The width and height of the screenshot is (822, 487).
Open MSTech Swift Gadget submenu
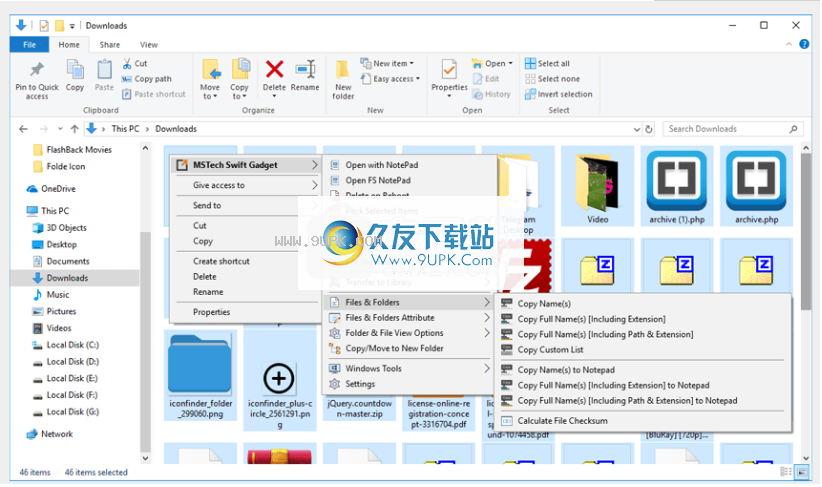(x=246, y=165)
